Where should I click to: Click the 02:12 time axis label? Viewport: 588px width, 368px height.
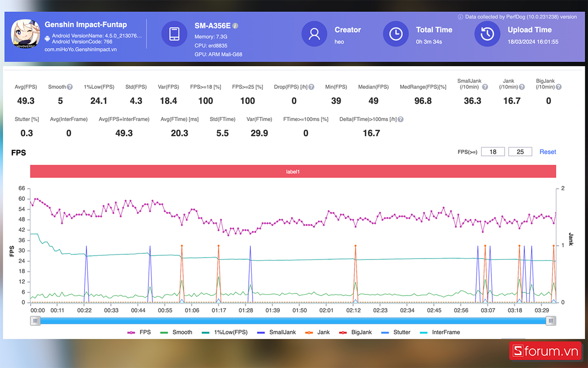pos(353,310)
